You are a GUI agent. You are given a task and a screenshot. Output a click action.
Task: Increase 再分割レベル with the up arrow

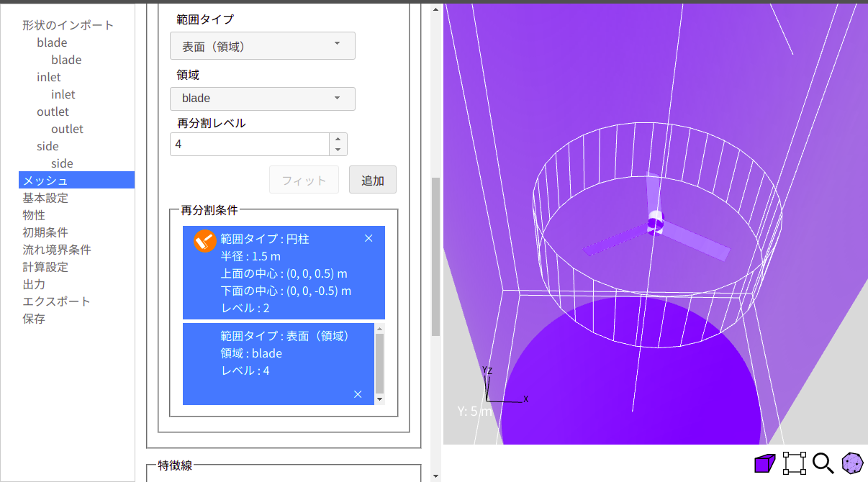tap(338, 139)
